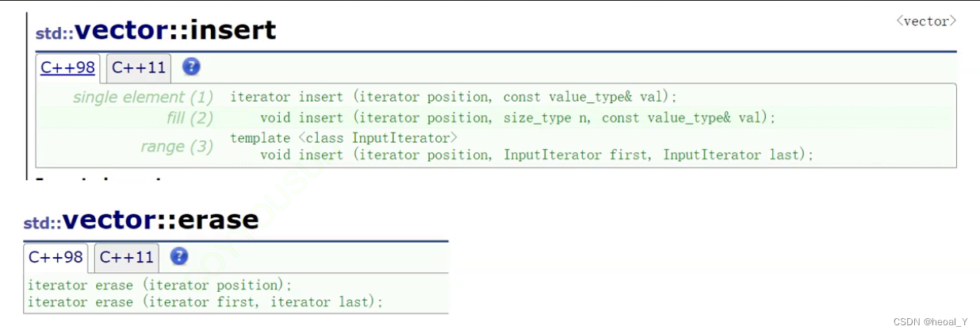Click the erase (iterator first, iterator last) signature
The width and height of the screenshot is (980, 334).
(x=205, y=301)
